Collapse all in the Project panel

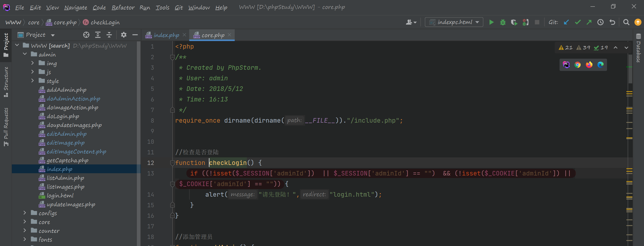tap(109, 35)
